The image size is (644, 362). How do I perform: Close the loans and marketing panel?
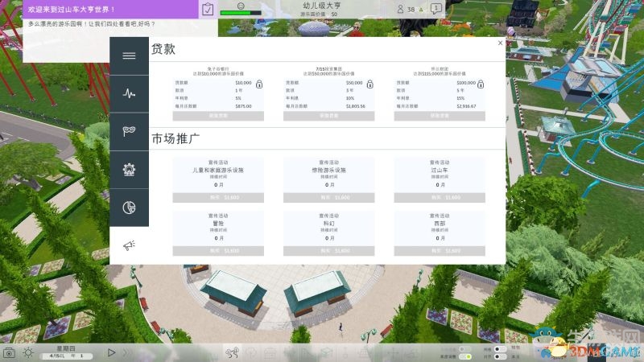pos(500,43)
